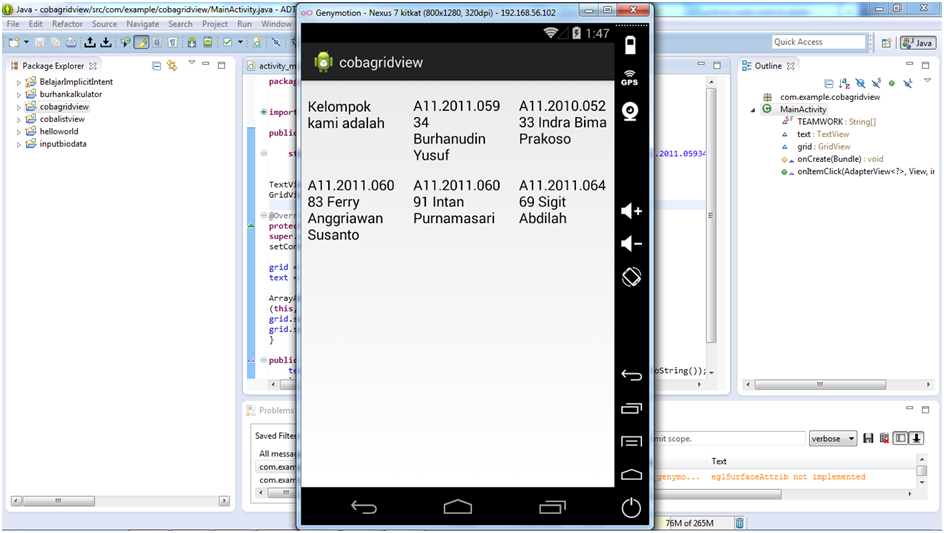Raise volume in Genymotion sidebar
Viewport: 944px width, 533px height.
point(632,211)
